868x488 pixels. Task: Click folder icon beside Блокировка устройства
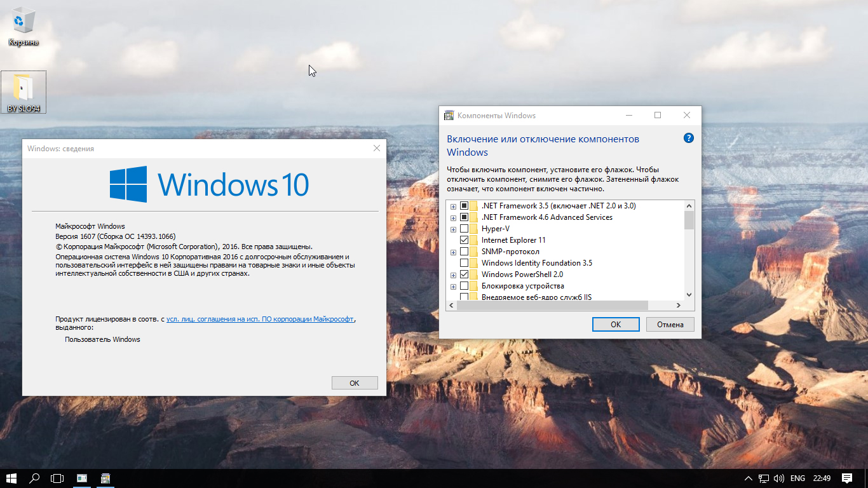click(473, 286)
